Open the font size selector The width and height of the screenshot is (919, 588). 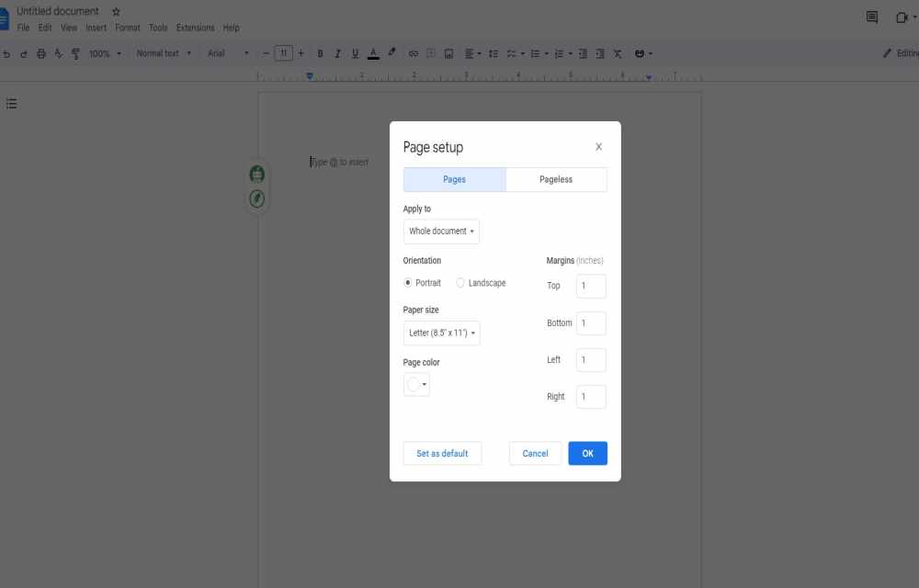pos(285,52)
